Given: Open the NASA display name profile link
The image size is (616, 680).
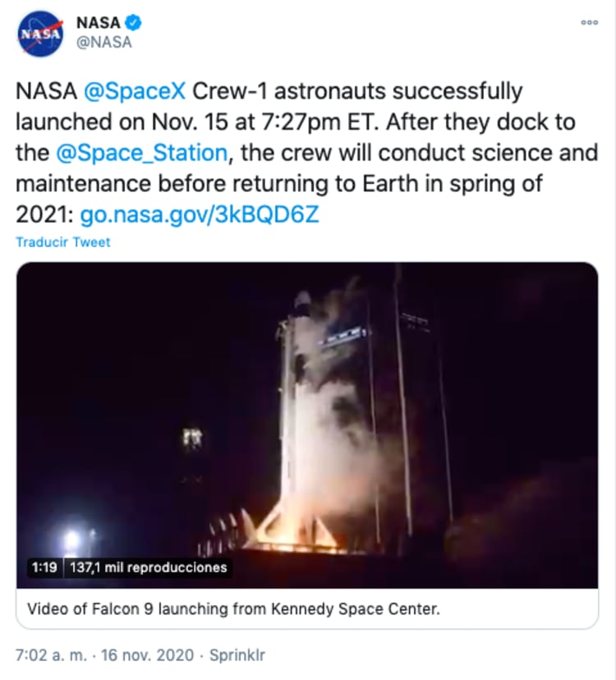Looking at the screenshot, I should (x=99, y=23).
